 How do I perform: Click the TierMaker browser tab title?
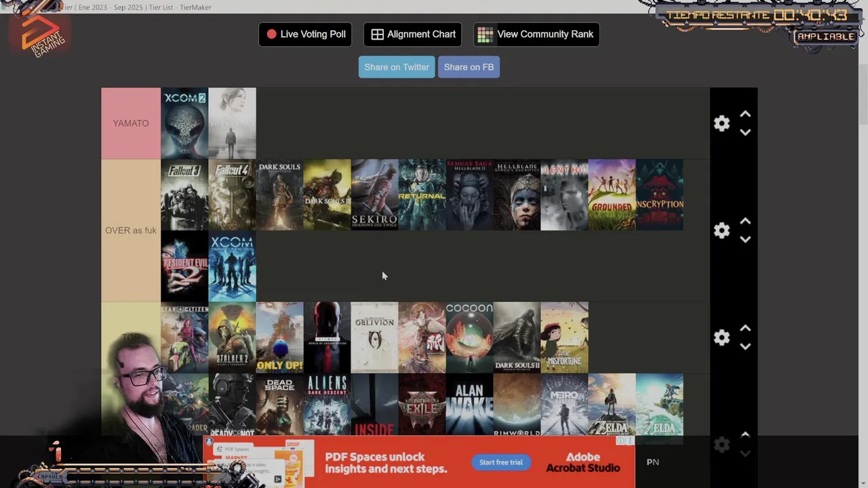136,7
